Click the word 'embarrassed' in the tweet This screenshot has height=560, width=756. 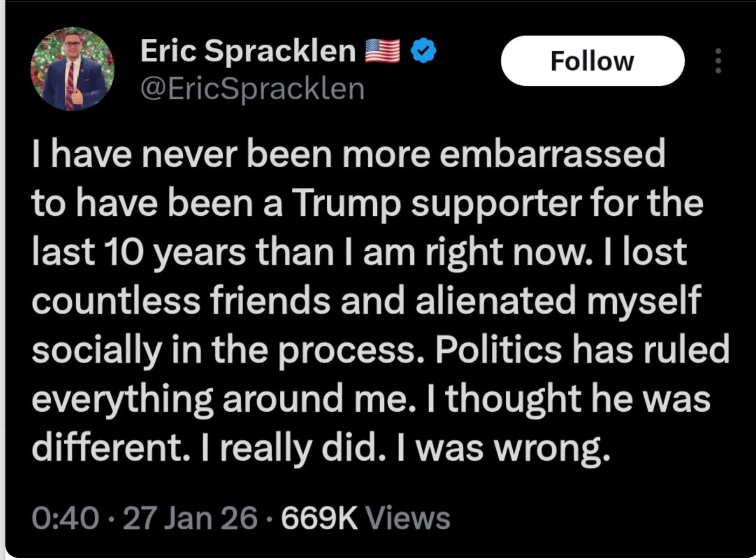(x=552, y=154)
